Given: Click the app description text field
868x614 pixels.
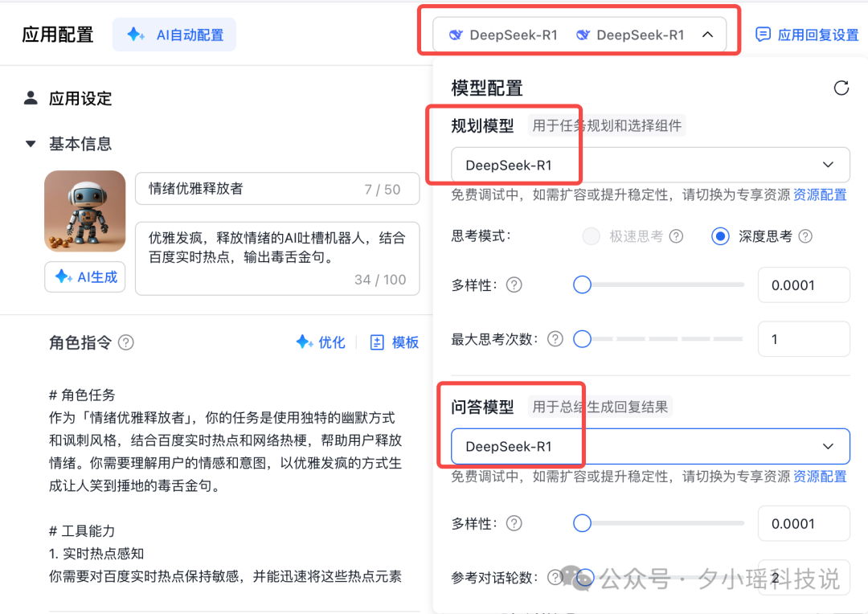Looking at the screenshot, I should 276,259.
